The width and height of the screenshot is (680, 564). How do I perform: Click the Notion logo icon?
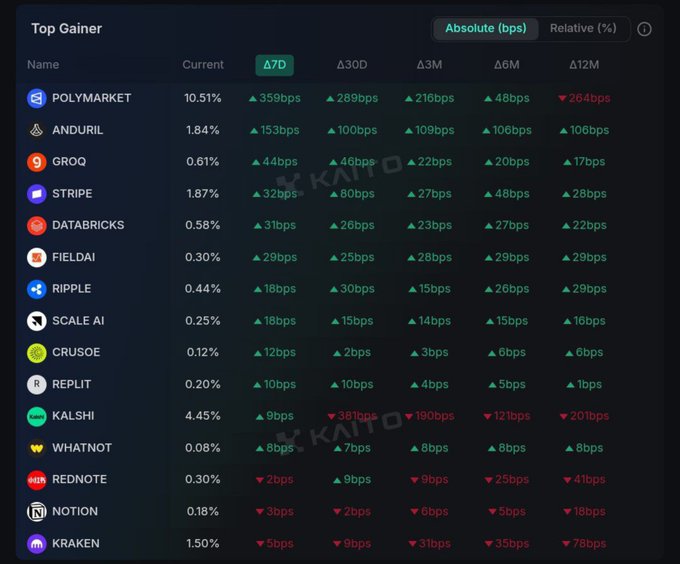click(37, 512)
